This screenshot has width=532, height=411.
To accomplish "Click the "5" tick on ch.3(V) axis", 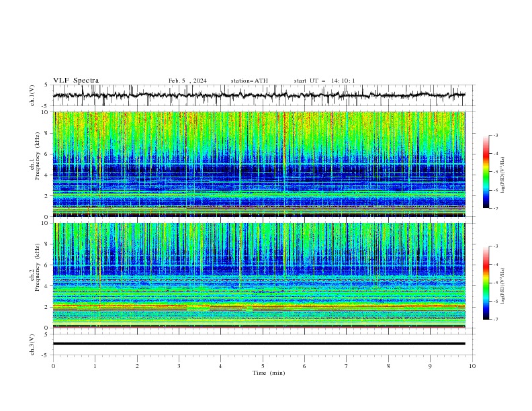I will 46,334.
